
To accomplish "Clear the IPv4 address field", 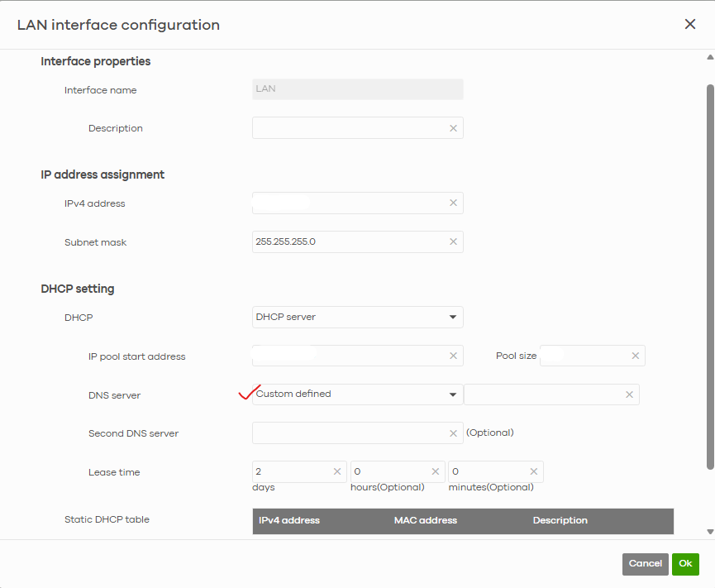I will [x=453, y=203].
